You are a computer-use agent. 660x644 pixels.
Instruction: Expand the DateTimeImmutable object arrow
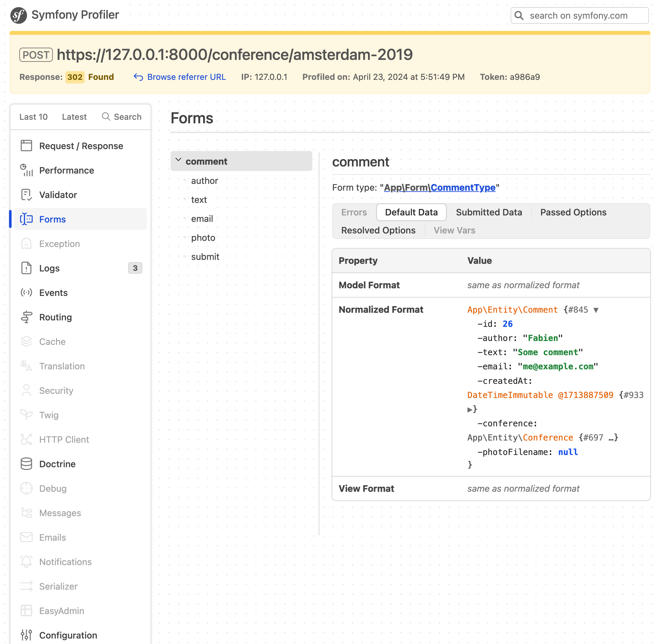point(470,410)
